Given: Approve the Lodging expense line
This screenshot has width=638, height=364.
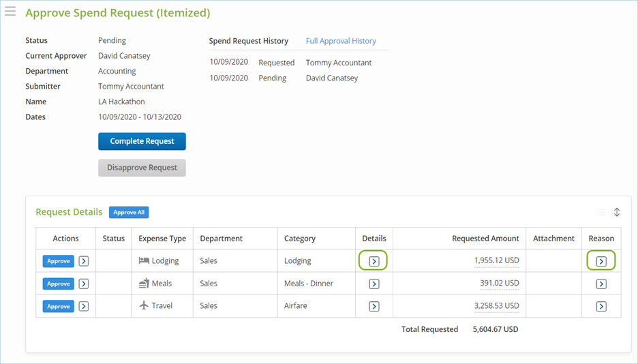Looking at the screenshot, I should 59,261.
